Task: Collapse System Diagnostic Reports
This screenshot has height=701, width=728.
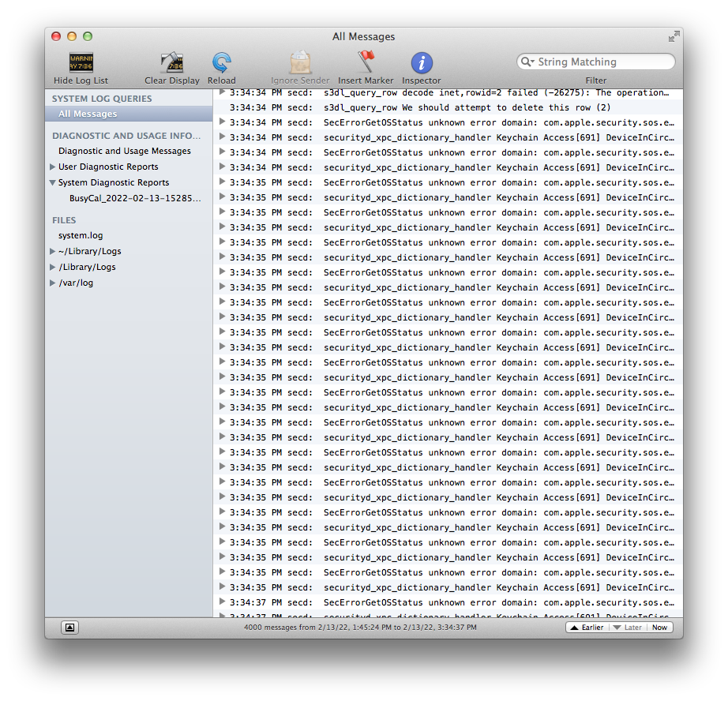Action: (x=52, y=182)
